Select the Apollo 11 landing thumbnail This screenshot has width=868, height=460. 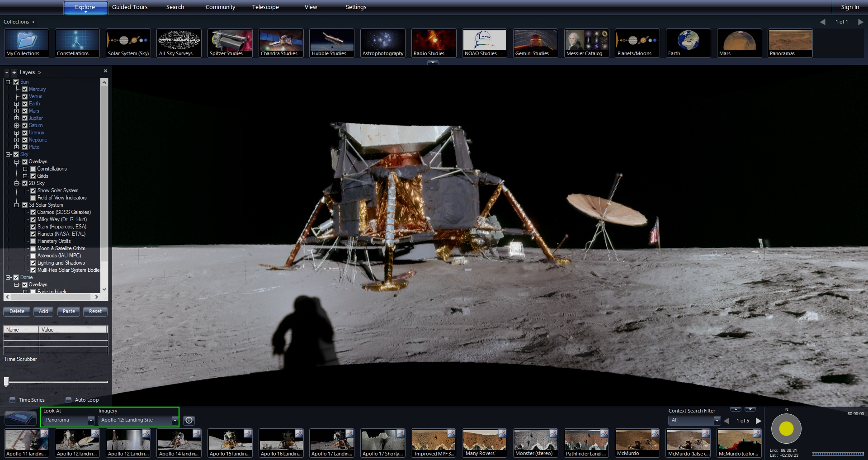tap(27, 443)
